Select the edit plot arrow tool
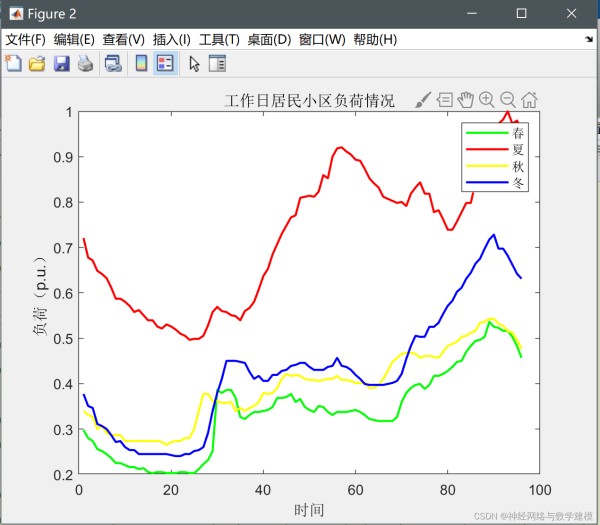The width and height of the screenshot is (600, 525). (x=194, y=64)
